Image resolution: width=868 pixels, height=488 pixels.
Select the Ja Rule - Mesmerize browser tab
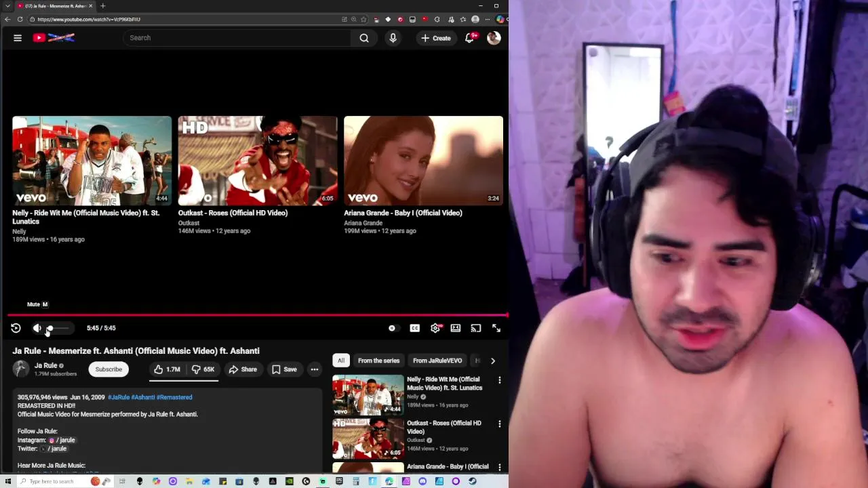click(56, 6)
